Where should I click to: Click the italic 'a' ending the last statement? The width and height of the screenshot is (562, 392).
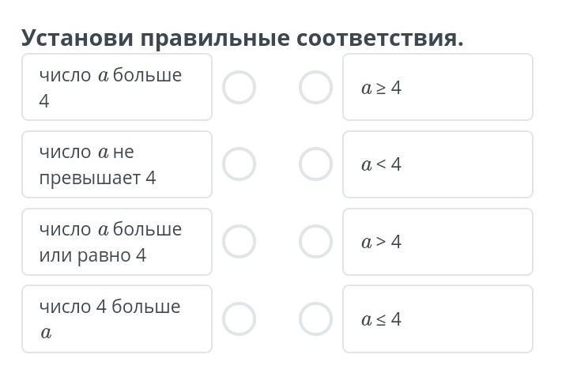[47, 333]
